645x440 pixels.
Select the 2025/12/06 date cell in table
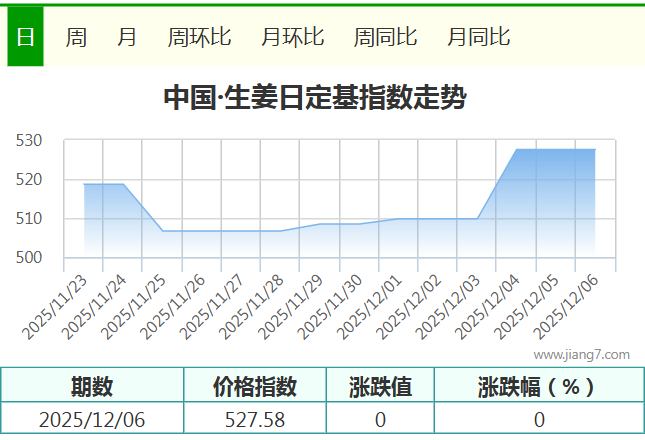tap(92, 420)
